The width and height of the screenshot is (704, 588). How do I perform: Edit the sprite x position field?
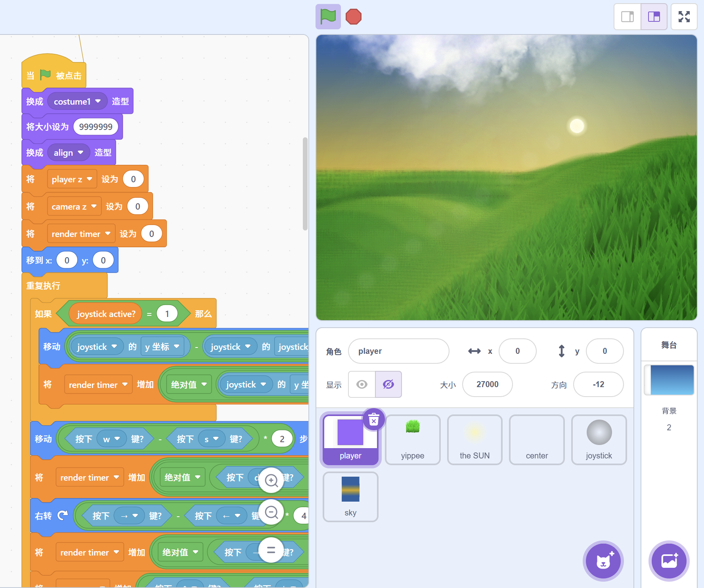click(518, 351)
